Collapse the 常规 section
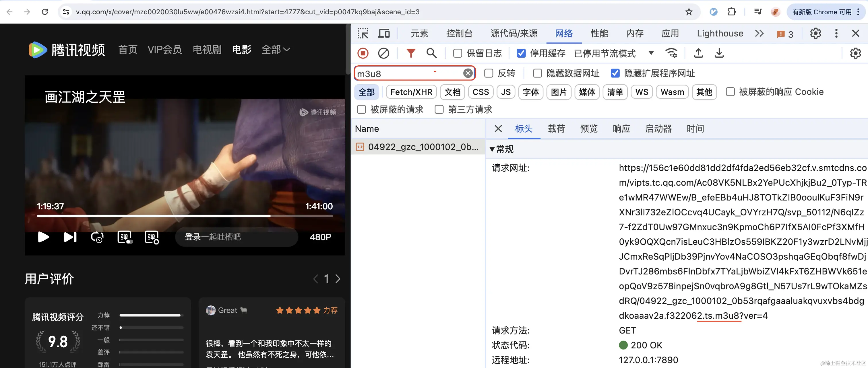The height and width of the screenshot is (368, 868). tap(492, 149)
